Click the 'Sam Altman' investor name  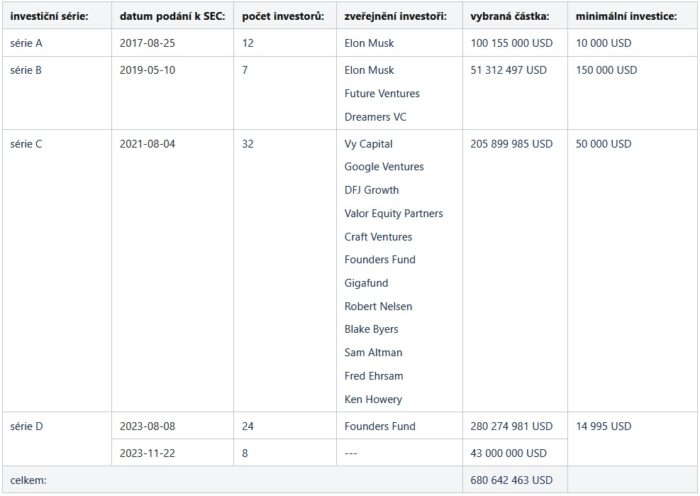[x=373, y=353]
